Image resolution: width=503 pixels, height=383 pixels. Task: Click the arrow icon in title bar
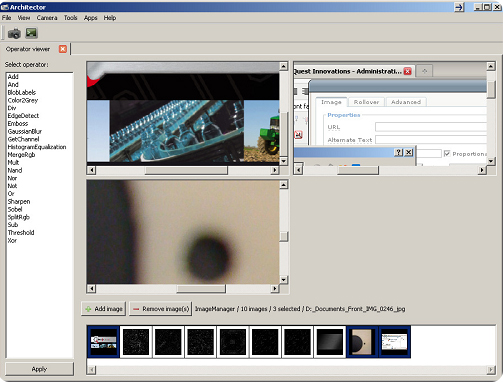click(x=459, y=7)
